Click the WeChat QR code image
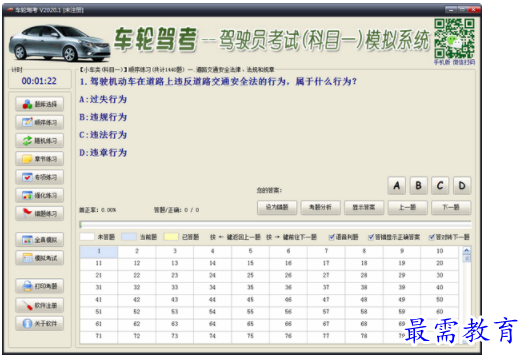 coord(454,38)
